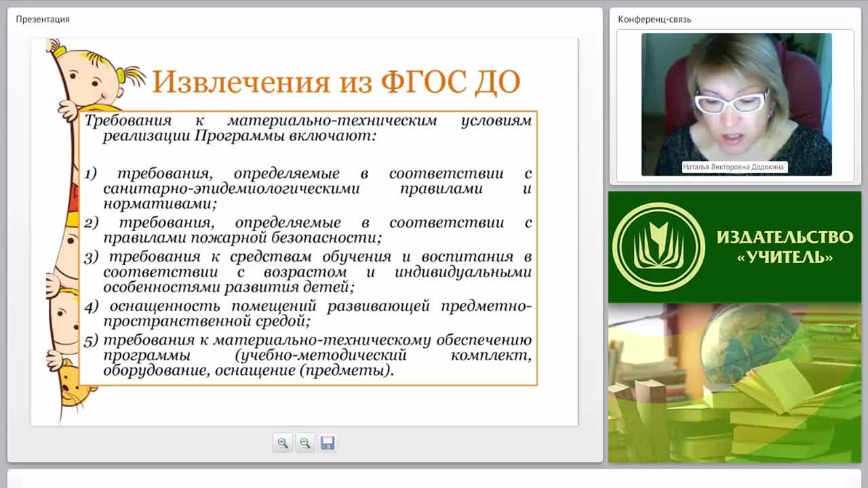The height and width of the screenshot is (488, 868).
Task: Zoom out of the presentation slide
Action: point(305,443)
